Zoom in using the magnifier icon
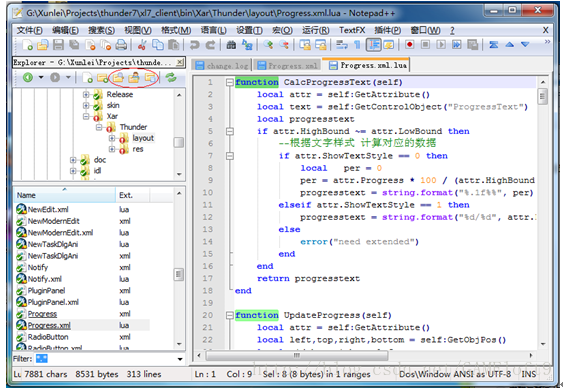This screenshot has width=563, height=389. point(268,45)
